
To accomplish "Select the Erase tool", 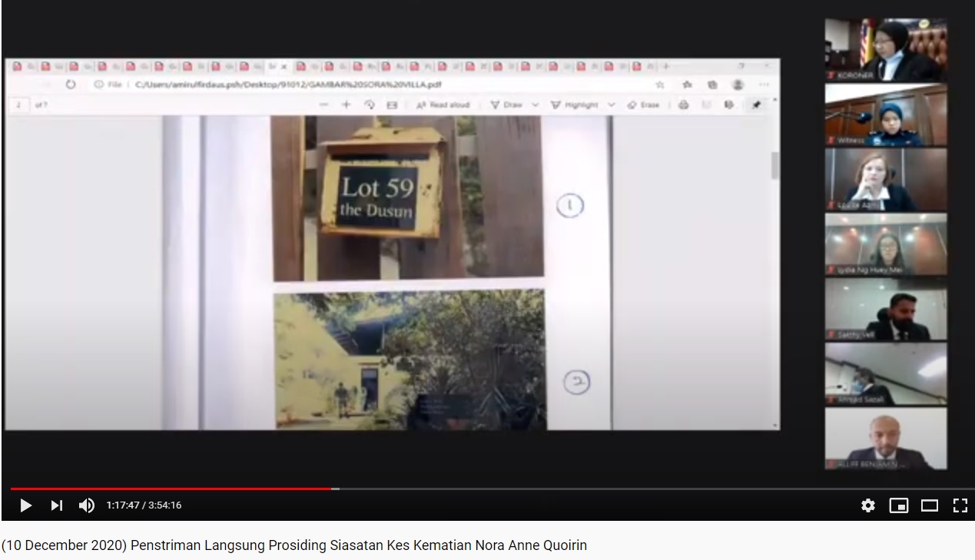I will click(643, 104).
